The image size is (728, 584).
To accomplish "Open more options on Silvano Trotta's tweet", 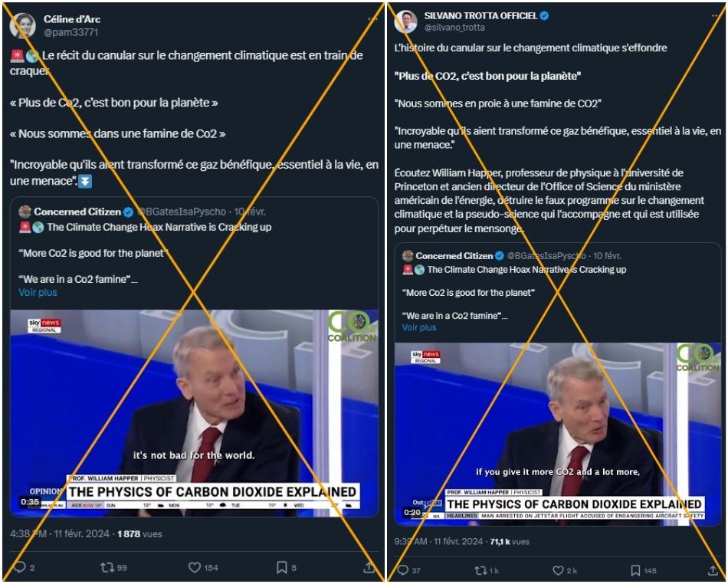I will point(717,16).
